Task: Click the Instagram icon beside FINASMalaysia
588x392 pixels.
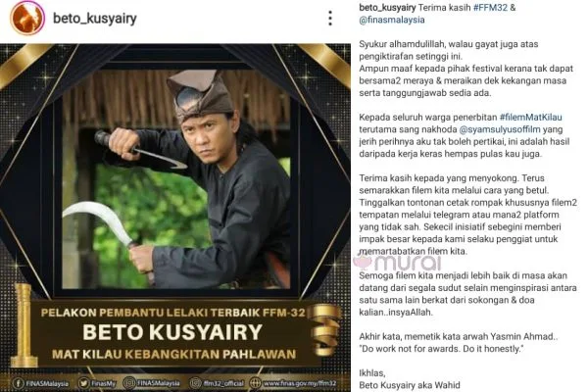Action: coord(129,383)
